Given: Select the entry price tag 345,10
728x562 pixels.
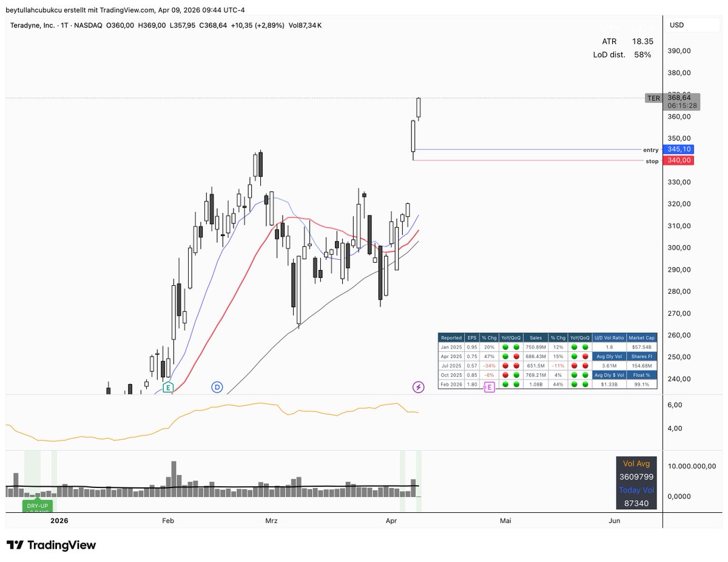Looking at the screenshot, I should coord(679,149).
